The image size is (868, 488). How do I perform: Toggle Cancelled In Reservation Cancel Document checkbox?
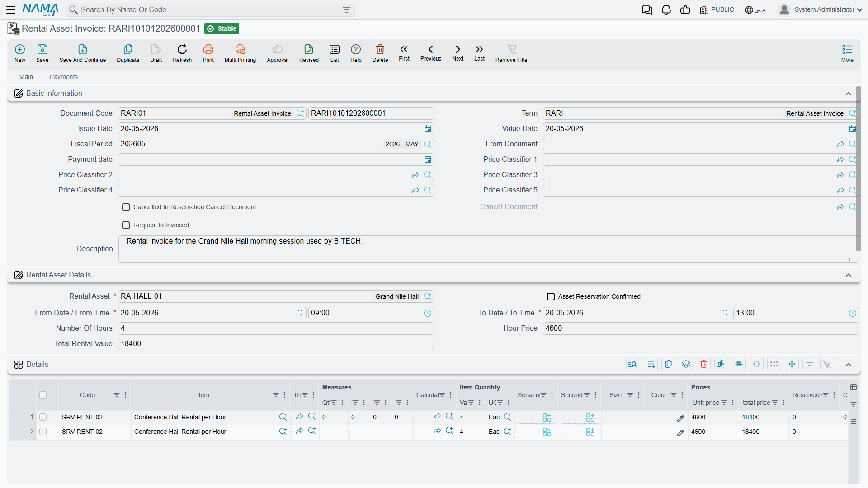point(126,207)
